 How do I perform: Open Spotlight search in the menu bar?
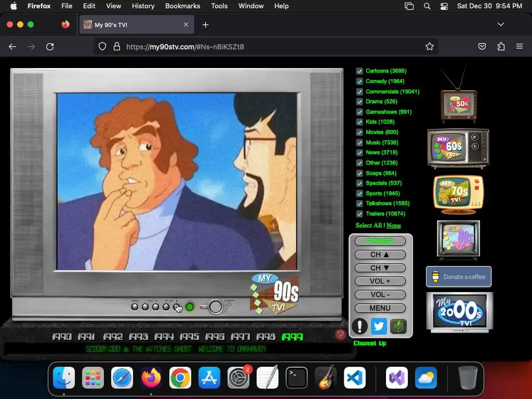point(427,6)
